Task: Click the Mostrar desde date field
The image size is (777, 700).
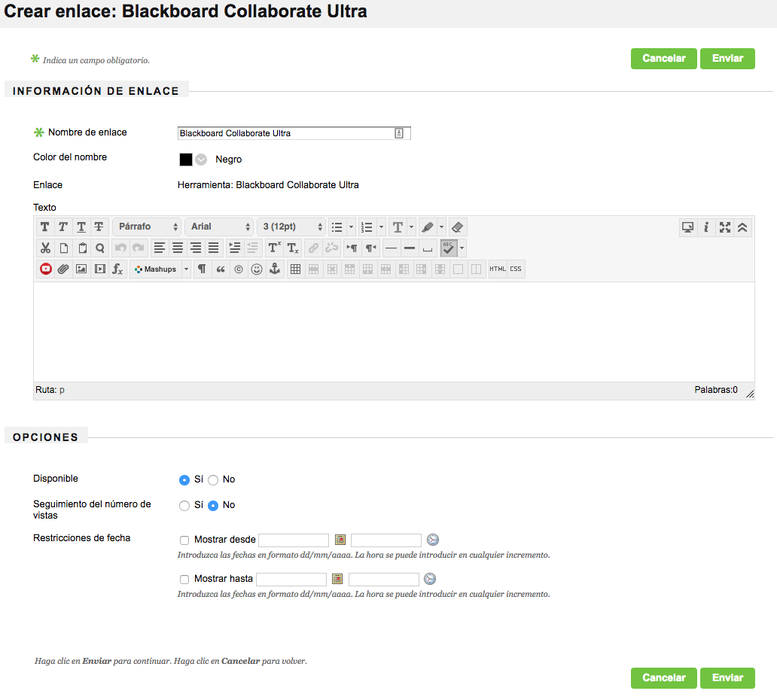Action: 294,540
